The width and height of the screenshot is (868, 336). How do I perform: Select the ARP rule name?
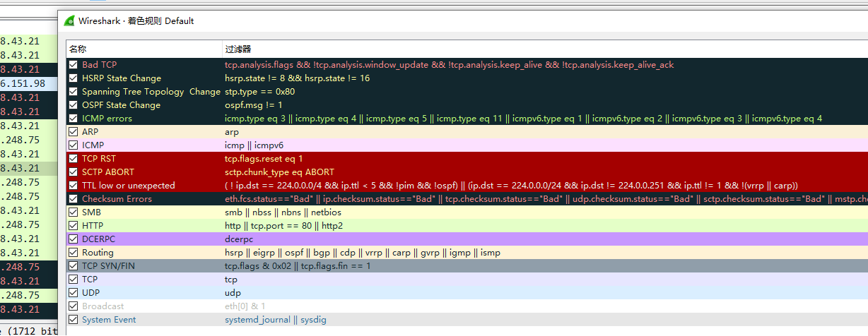click(90, 132)
